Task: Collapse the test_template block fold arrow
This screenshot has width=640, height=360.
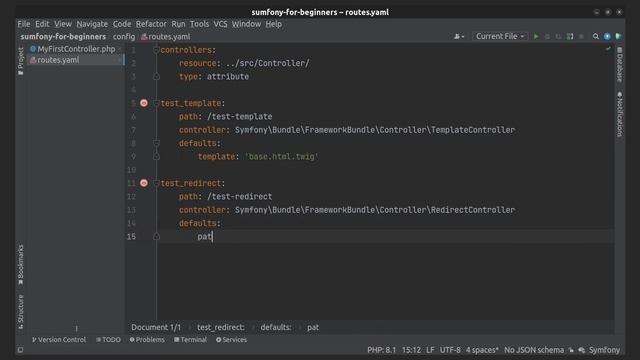Action: 156,103
